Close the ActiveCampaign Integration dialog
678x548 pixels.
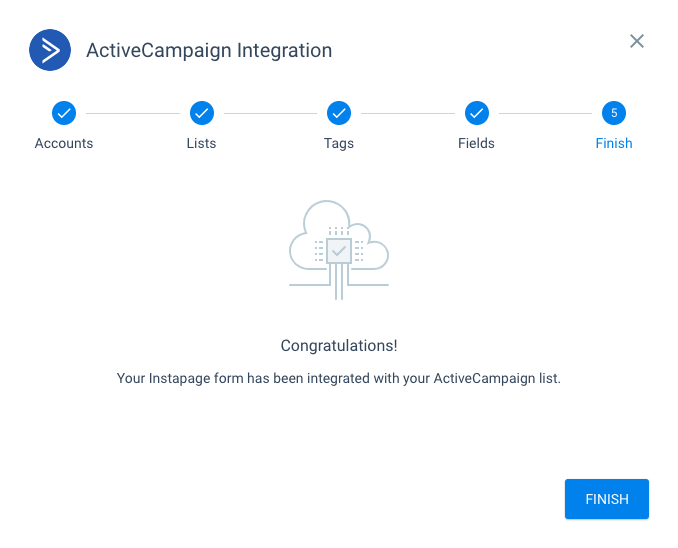tap(636, 42)
